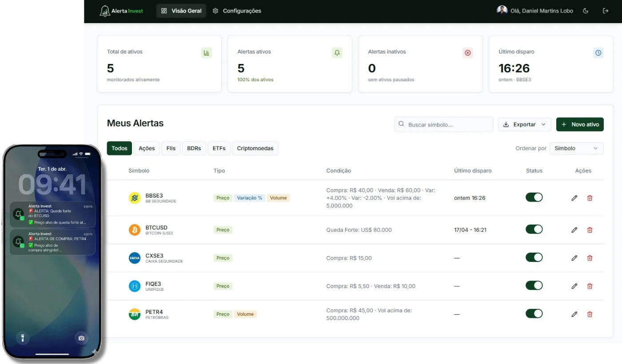Open the Configurações menu item
This screenshot has height=364, width=622.
237,11
